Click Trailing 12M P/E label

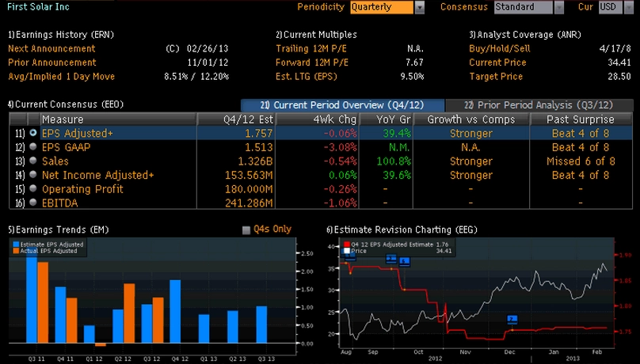tap(311, 48)
